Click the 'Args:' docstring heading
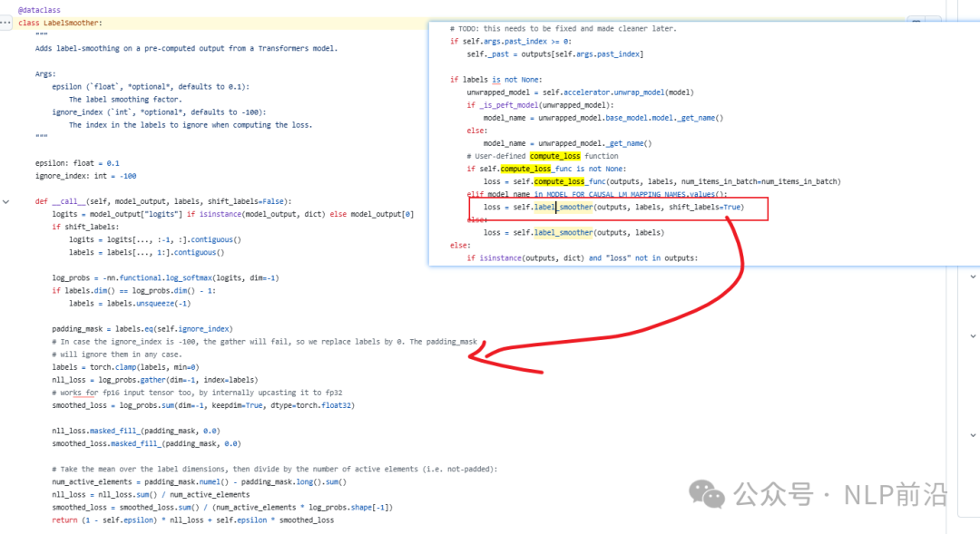Image resolution: width=980 pixels, height=534 pixels. pos(45,73)
